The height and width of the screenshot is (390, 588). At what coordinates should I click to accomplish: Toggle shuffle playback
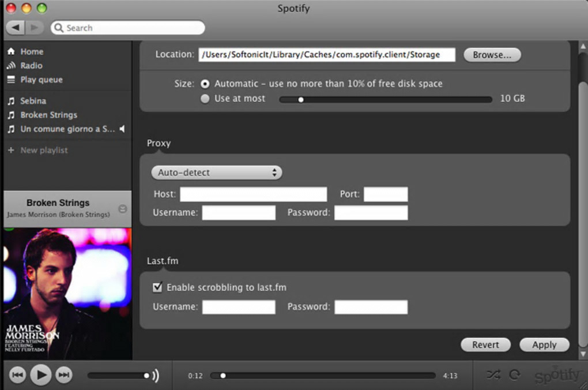(493, 374)
